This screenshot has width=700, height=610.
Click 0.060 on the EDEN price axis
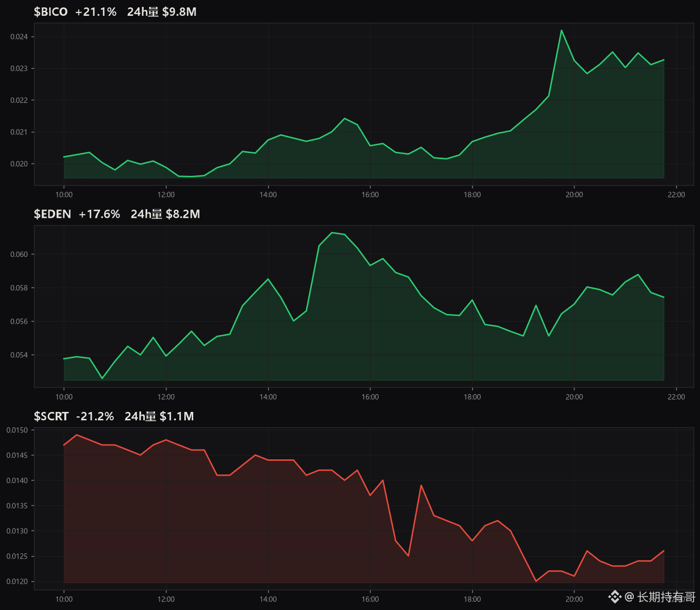pos(19,254)
